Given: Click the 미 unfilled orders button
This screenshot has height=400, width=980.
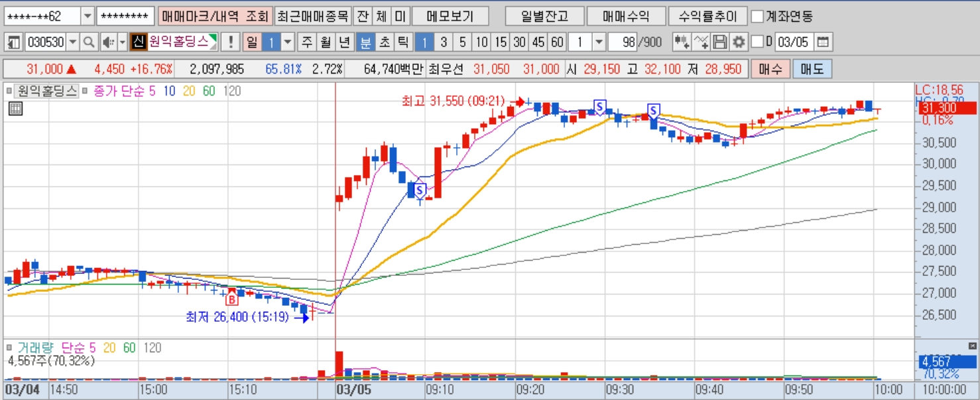Looking at the screenshot, I should (400, 16).
